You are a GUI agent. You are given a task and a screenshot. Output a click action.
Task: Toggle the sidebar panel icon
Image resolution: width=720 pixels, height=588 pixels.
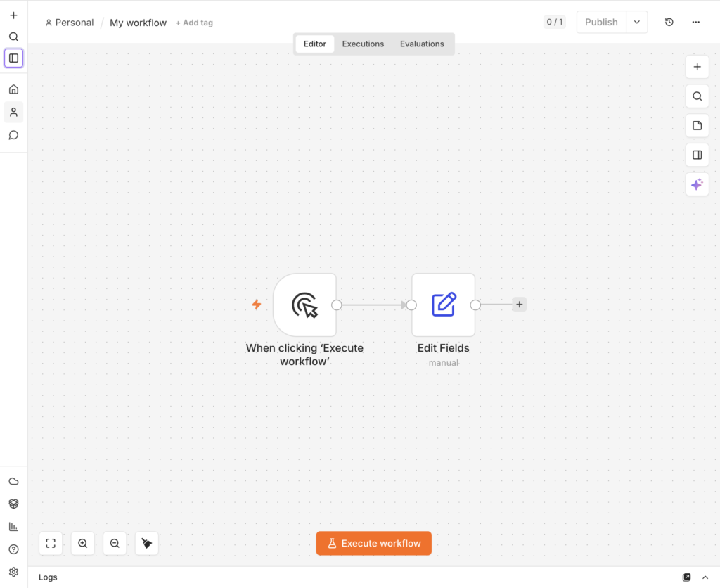[x=14, y=58]
